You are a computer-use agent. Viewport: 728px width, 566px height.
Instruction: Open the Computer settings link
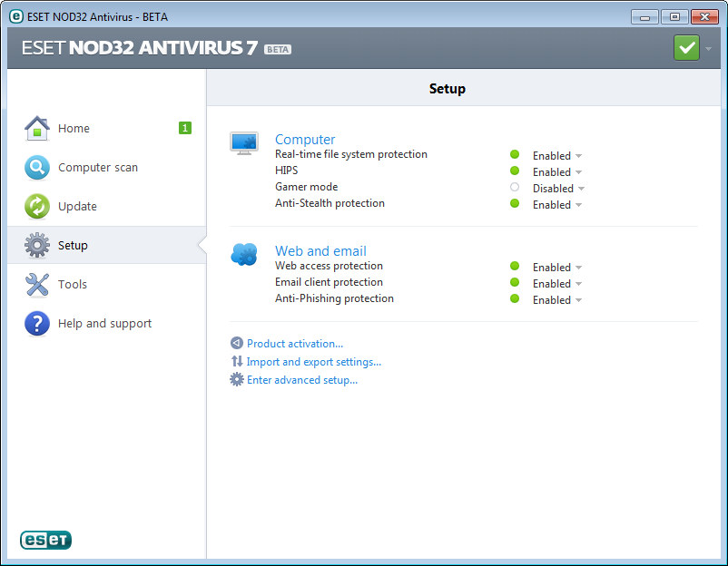[305, 139]
